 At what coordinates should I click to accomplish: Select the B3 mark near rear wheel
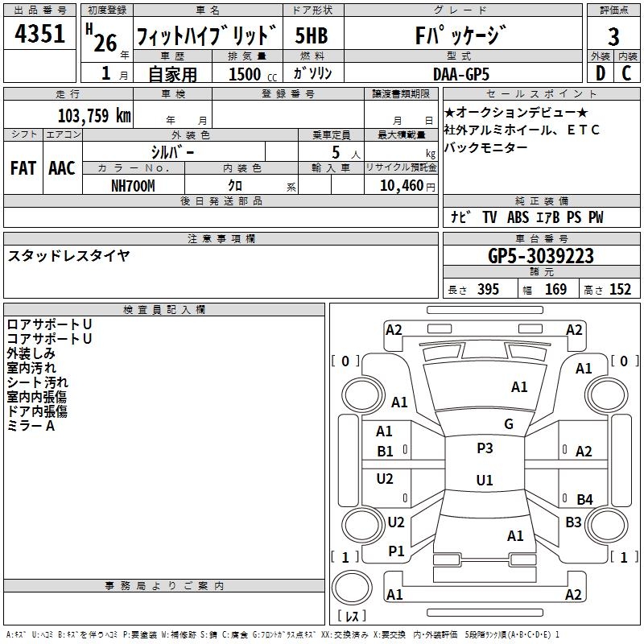[573, 522]
